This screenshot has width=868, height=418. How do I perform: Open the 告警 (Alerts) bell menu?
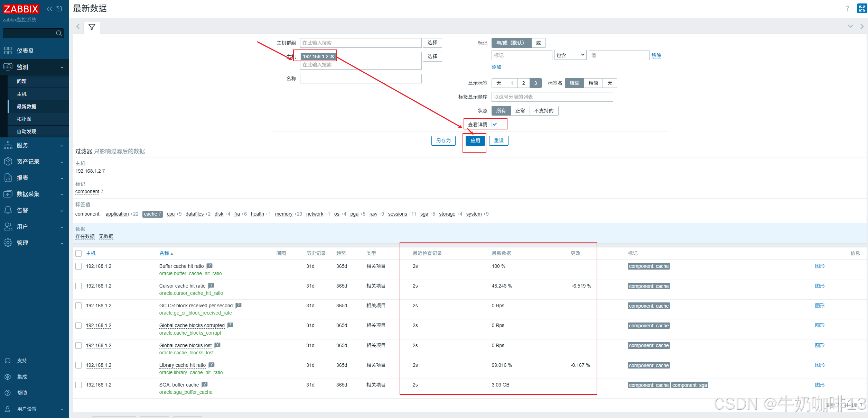tap(22, 210)
